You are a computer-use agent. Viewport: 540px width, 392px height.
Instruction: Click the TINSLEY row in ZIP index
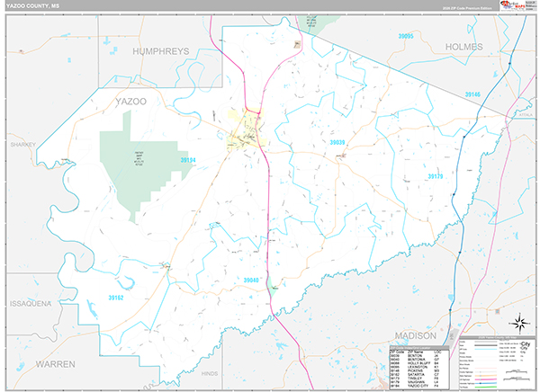coord(415,379)
